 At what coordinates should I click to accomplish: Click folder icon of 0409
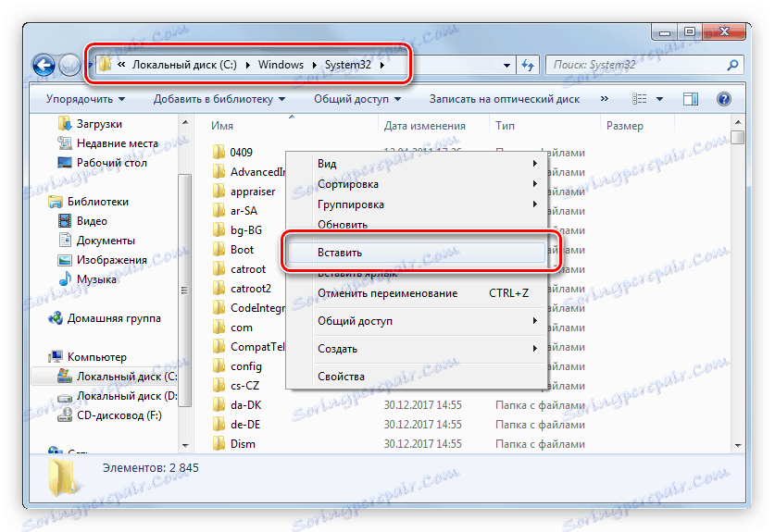coord(219,152)
